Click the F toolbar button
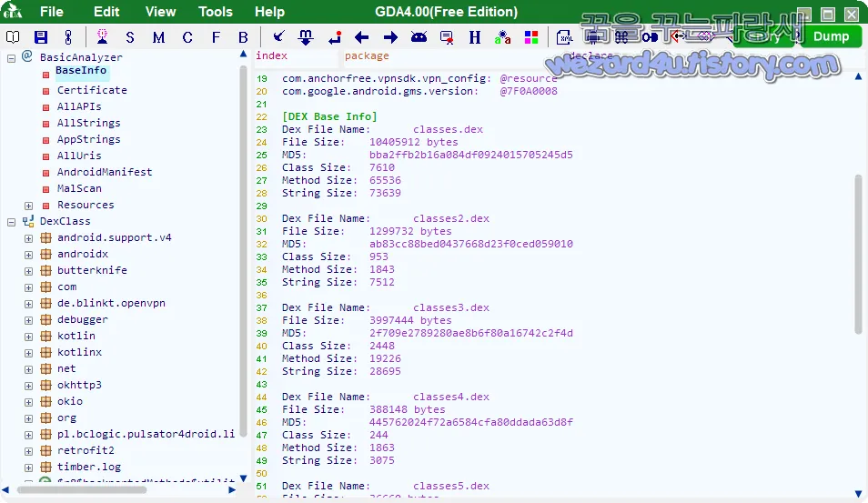 point(216,37)
